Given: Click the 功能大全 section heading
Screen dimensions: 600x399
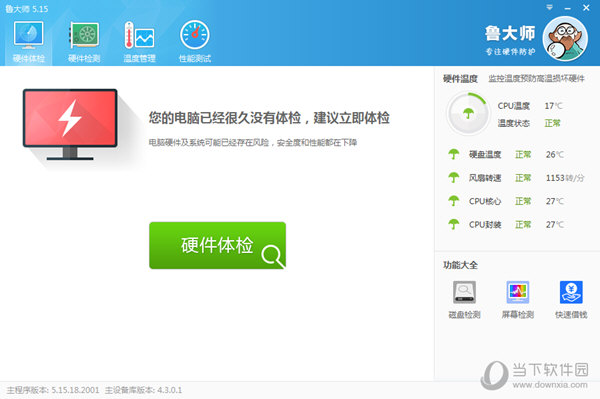Looking at the screenshot, I should 460,265.
